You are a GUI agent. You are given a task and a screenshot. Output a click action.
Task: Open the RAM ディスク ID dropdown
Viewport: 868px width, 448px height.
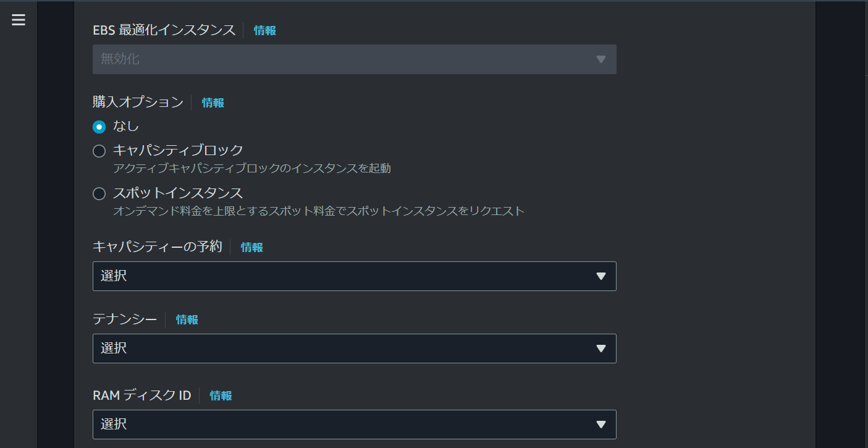coord(354,425)
